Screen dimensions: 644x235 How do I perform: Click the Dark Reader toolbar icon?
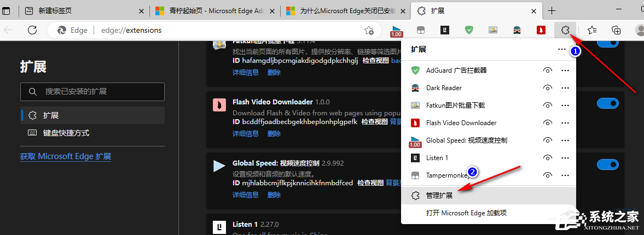(x=517, y=30)
